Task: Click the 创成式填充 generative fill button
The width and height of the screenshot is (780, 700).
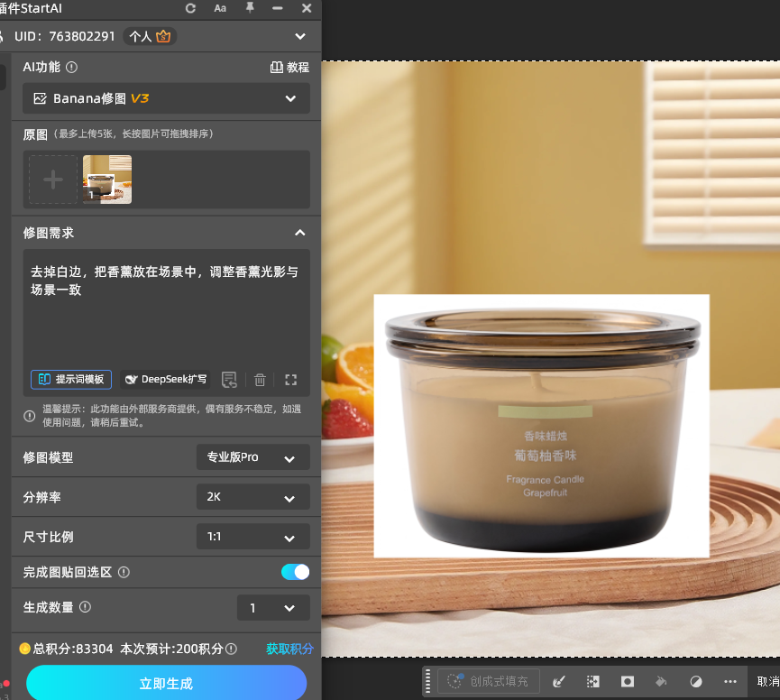Action: tap(489, 681)
